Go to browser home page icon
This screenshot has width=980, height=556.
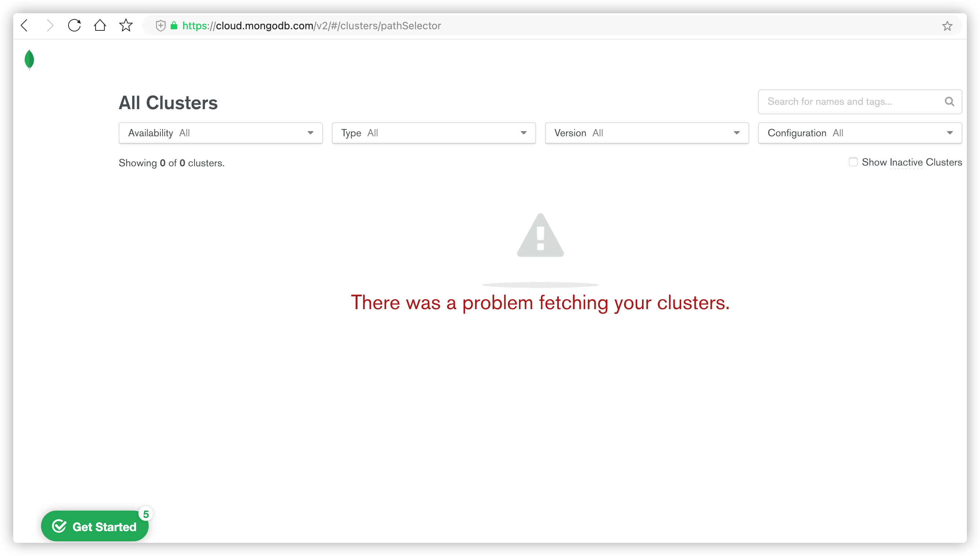tap(100, 26)
